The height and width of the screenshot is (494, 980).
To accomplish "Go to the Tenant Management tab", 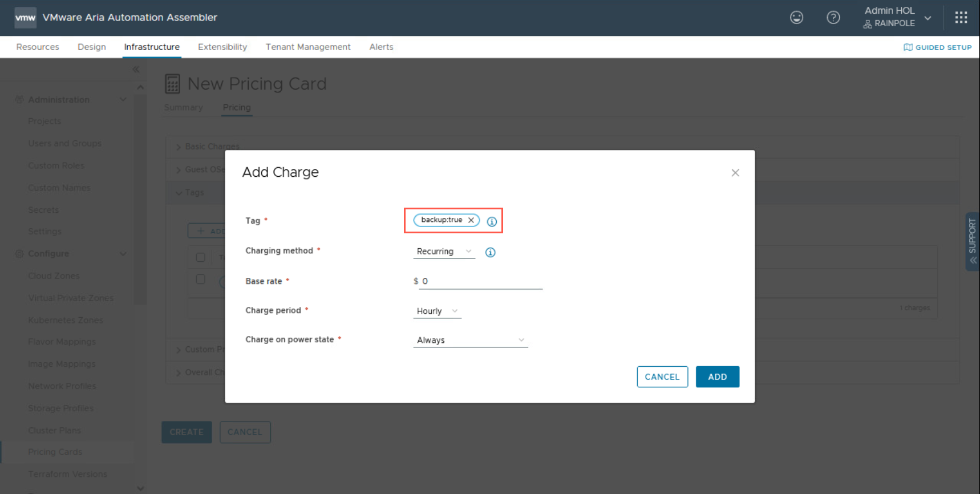I will 307,47.
